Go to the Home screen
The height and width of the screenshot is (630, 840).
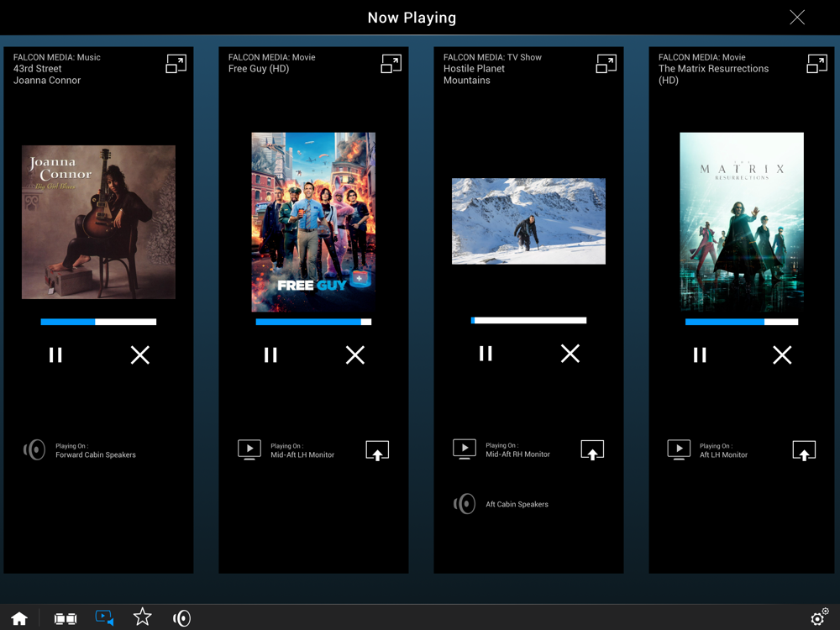tap(19, 618)
